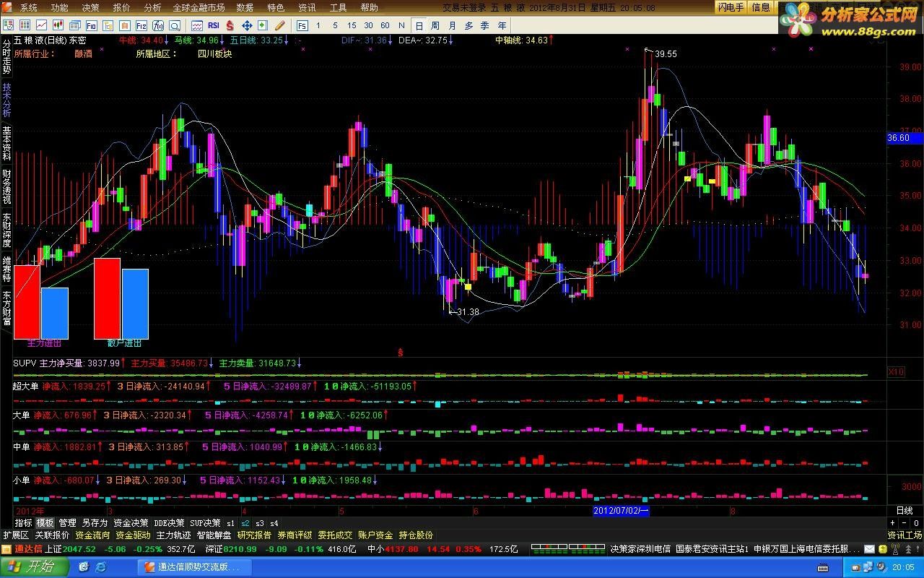Select 60-minute period
The height and width of the screenshot is (578, 924).
coord(385,25)
